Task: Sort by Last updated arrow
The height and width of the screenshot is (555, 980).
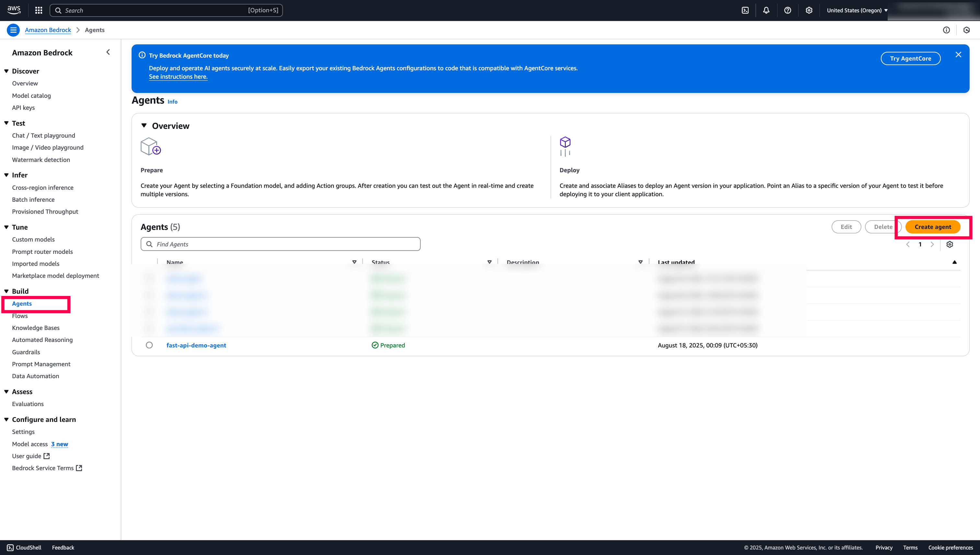Action: 954,262
